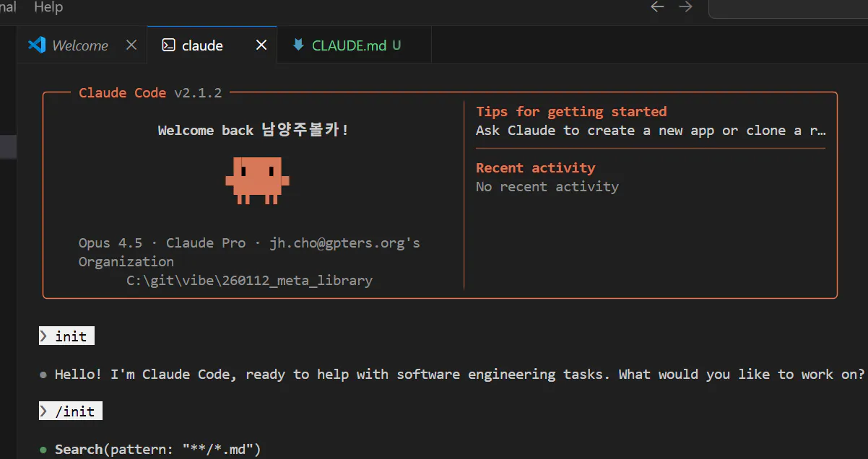The image size is (868, 459).
Task: Click the first "init" prompt entry
Action: 66,336
